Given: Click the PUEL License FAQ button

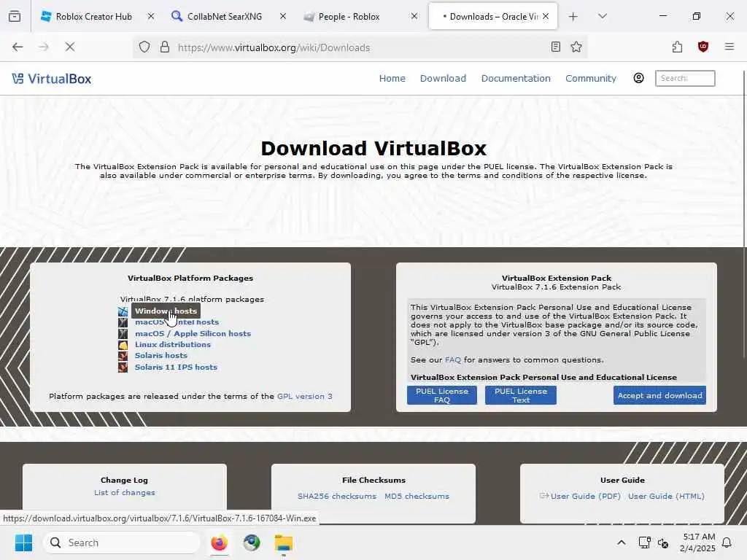Looking at the screenshot, I should point(441,395).
